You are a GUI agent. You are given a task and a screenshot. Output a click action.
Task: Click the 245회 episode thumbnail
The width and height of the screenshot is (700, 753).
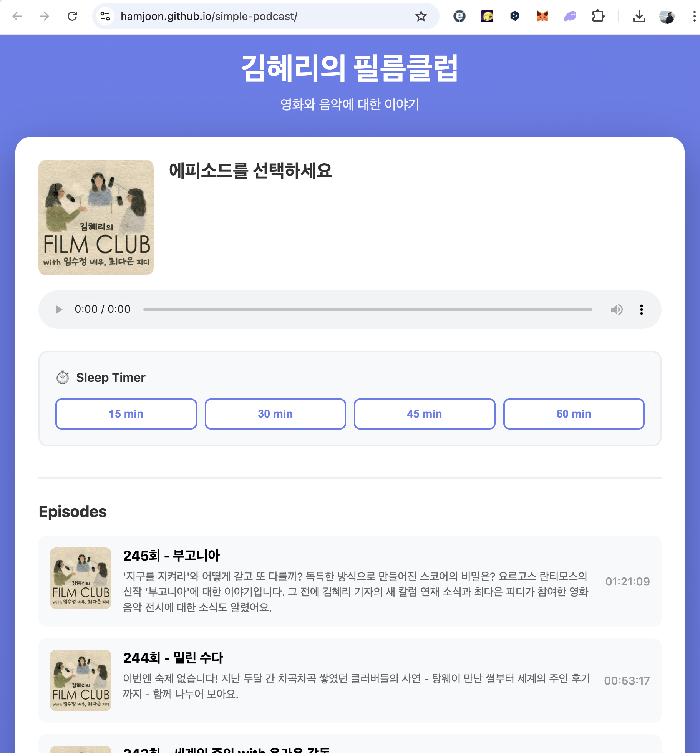click(81, 578)
